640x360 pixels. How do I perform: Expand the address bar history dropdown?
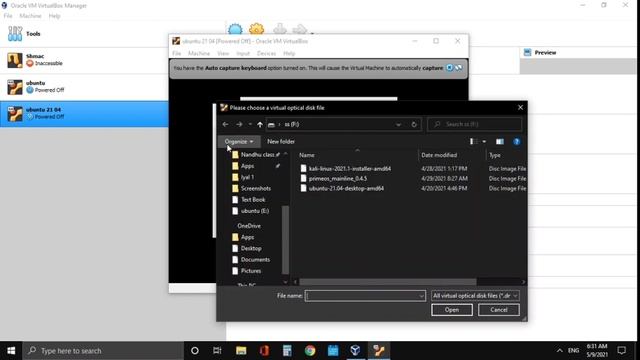click(x=398, y=124)
